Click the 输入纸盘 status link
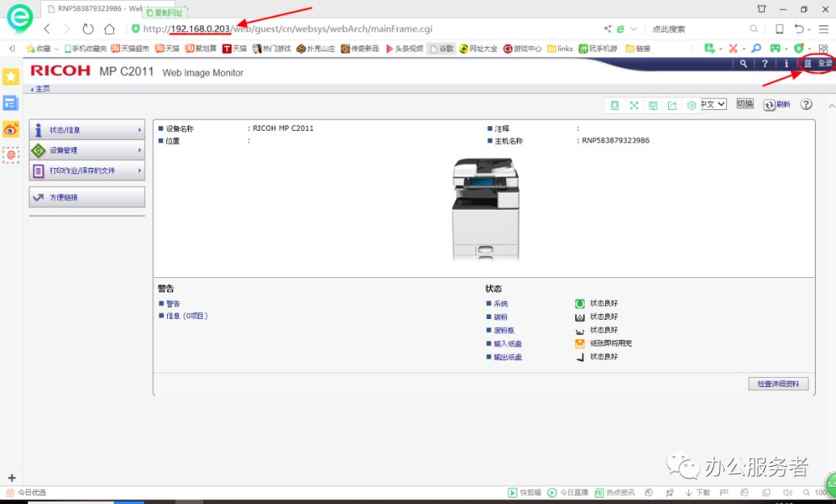 coord(508,344)
